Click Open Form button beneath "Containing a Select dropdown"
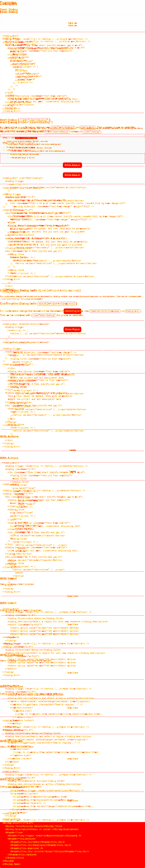This screenshot has height=868, width=145. pyautogui.click(x=72, y=596)
